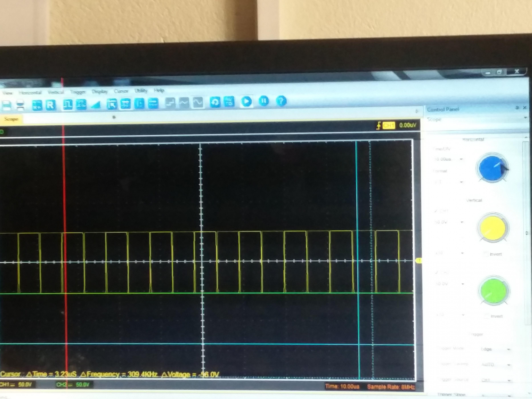Pause acquisition with the Pause button
The width and height of the screenshot is (532, 399).
[264, 101]
